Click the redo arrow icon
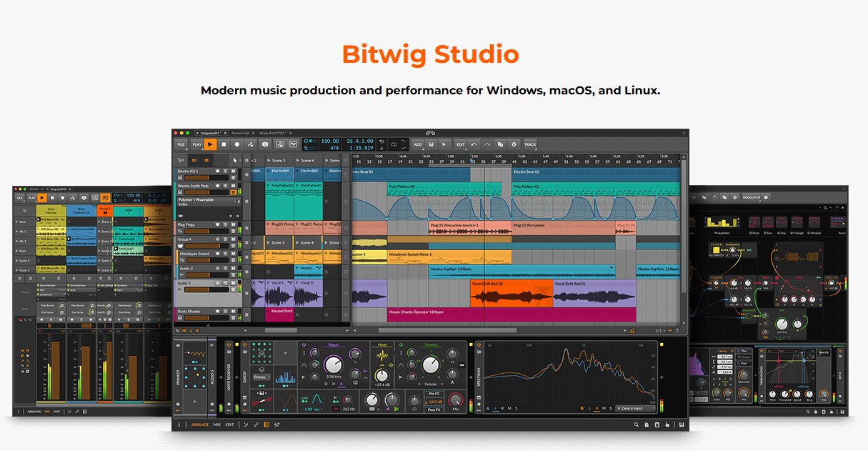This screenshot has height=451, width=868. pyautogui.click(x=487, y=144)
